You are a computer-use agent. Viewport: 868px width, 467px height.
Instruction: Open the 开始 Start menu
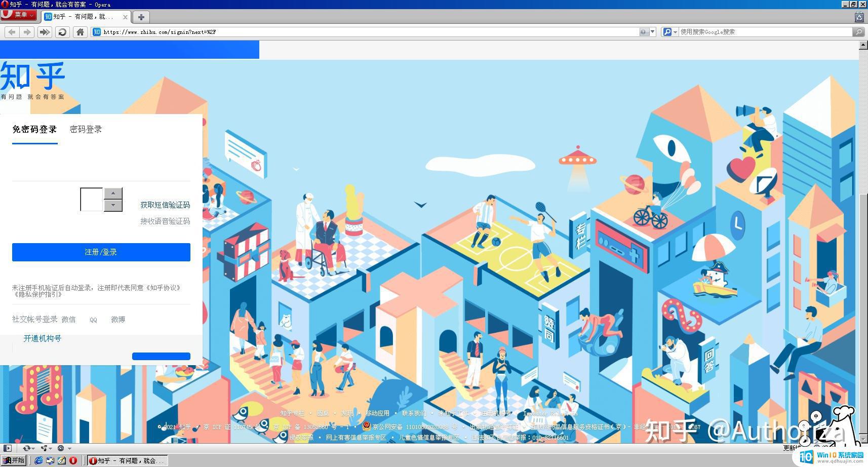click(x=14, y=460)
